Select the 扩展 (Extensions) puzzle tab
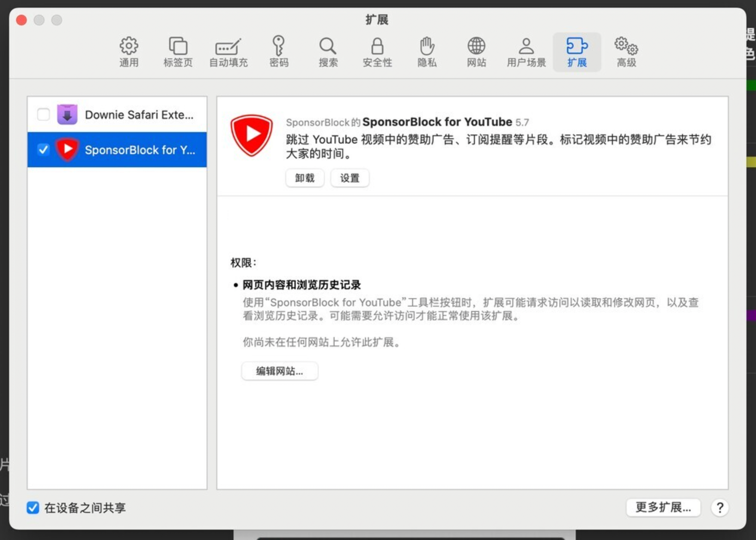This screenshot has height=540, width=756. (577, 52)
